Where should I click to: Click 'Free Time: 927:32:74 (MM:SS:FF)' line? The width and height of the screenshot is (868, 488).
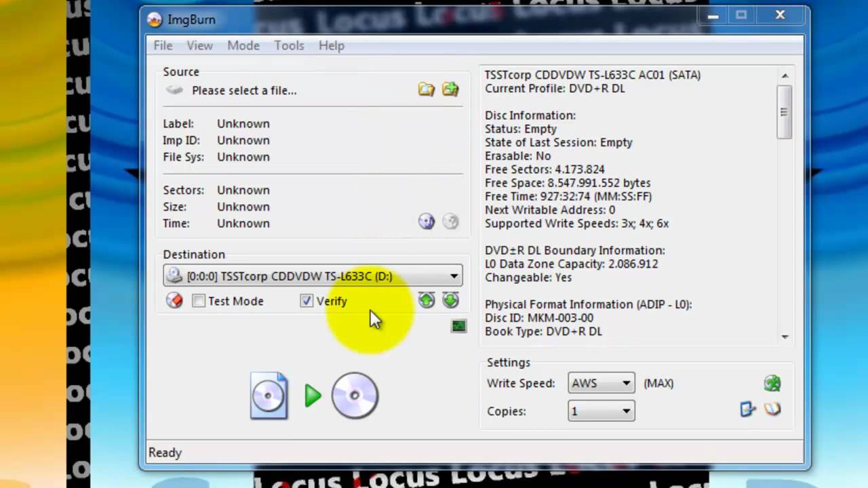click(x=568, y=197)
